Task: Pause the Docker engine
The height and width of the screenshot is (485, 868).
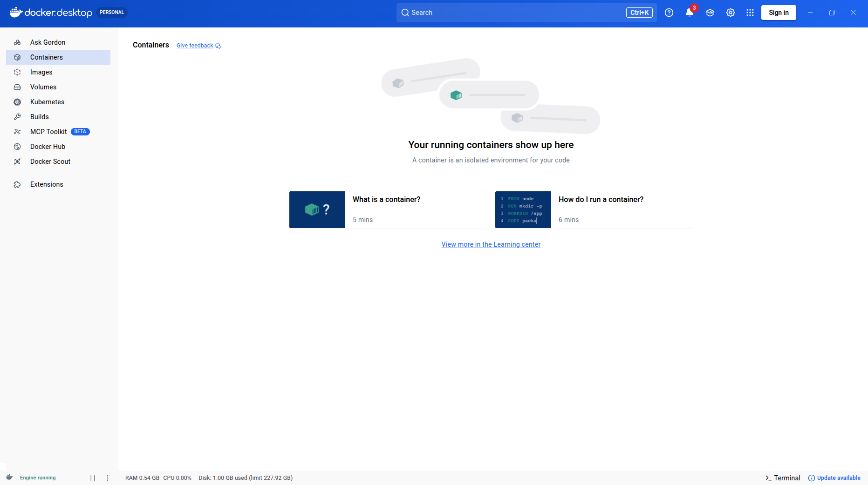Action: pyautogui.click(x=93, y=478)
